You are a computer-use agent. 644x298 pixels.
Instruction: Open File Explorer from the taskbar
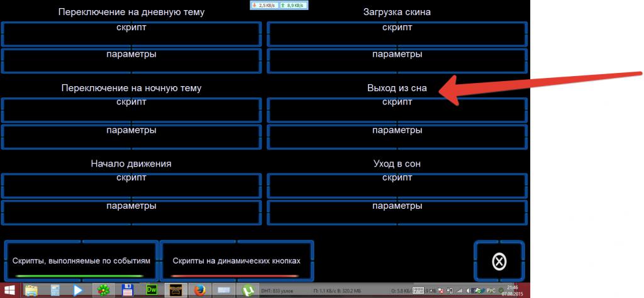tap(31, 290)
